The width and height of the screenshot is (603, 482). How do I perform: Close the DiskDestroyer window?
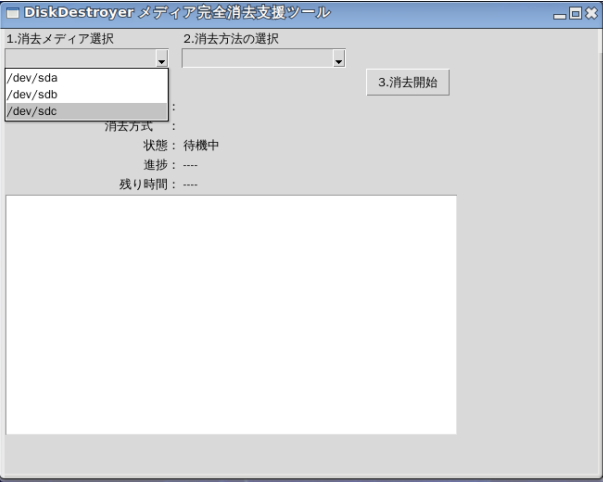coord(591,13)
